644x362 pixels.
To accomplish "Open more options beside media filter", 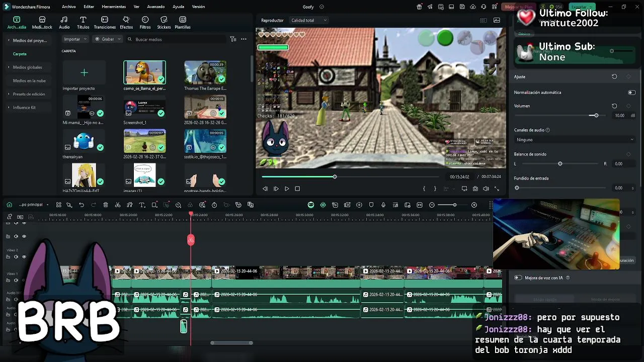I will click(244, 39).
